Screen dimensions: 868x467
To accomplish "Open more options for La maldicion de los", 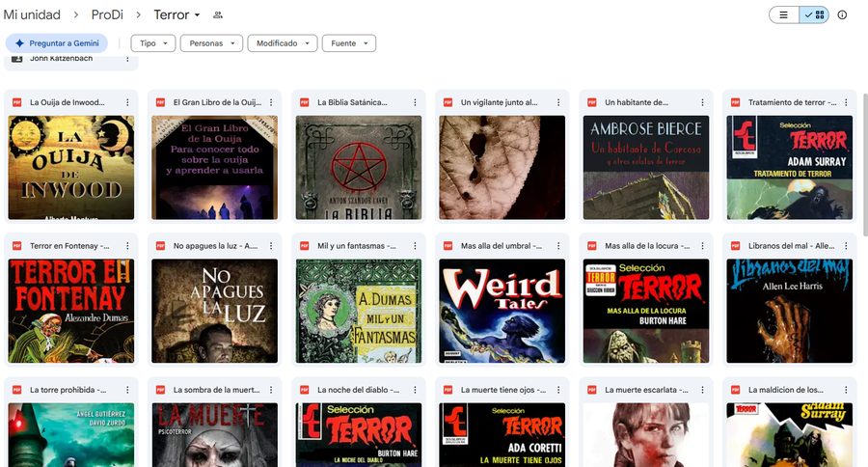I will pos(846,390).
